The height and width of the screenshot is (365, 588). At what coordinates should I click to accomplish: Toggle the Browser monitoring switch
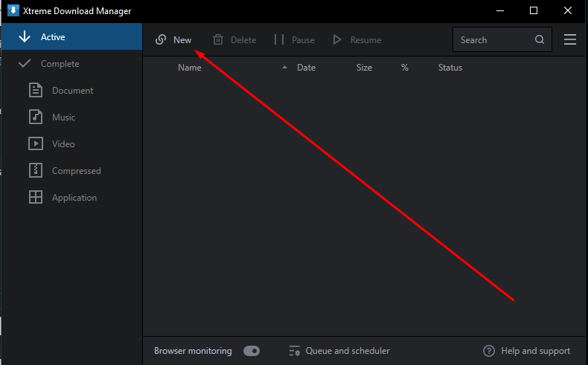[x=252, y=351]
